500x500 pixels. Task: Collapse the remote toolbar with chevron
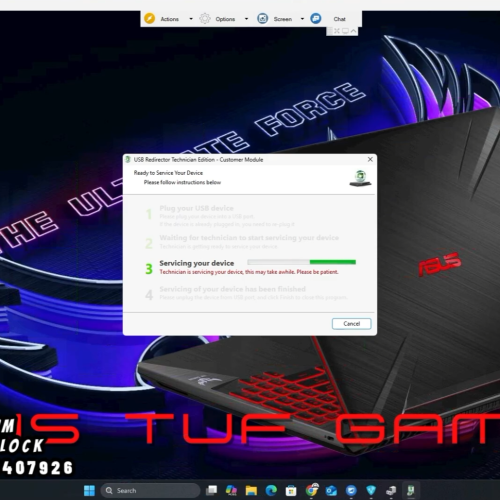pos(353,31)
